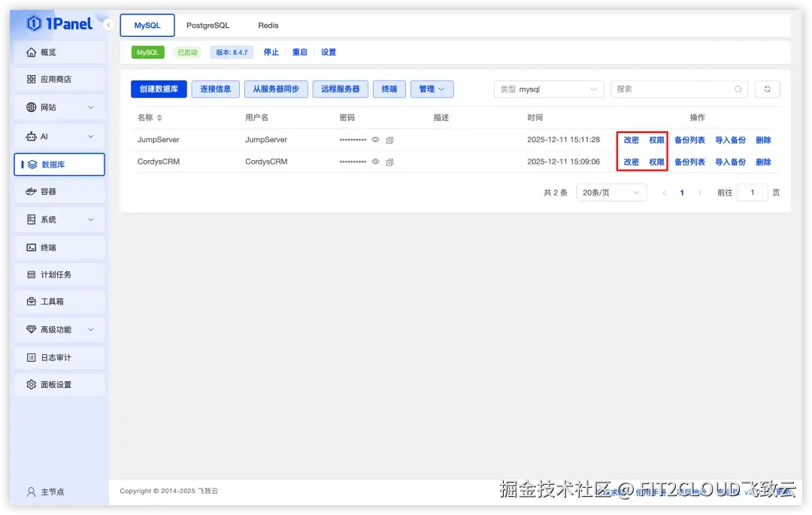Copy the JumpServer password

(x=390, y=141)
